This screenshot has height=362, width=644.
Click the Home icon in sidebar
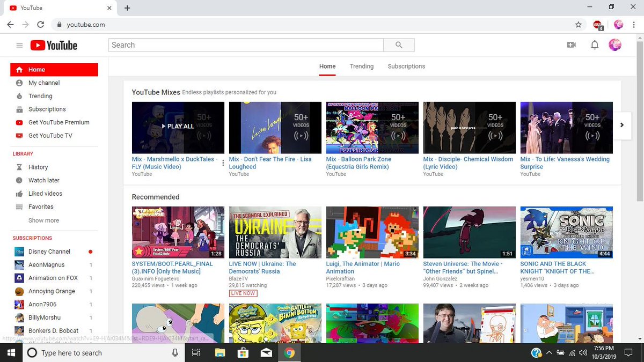click(19, 70)
